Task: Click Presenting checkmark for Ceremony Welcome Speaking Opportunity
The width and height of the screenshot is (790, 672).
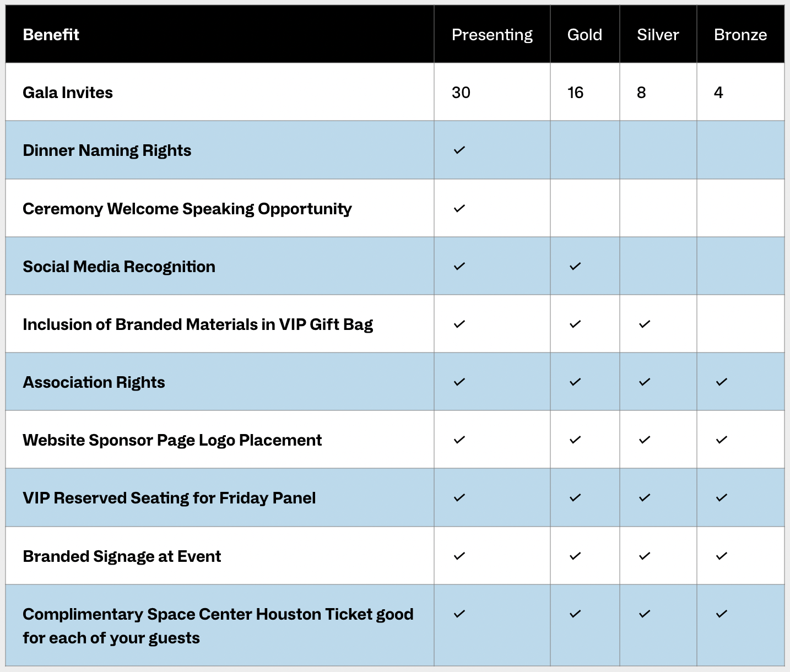Action: 459,208
